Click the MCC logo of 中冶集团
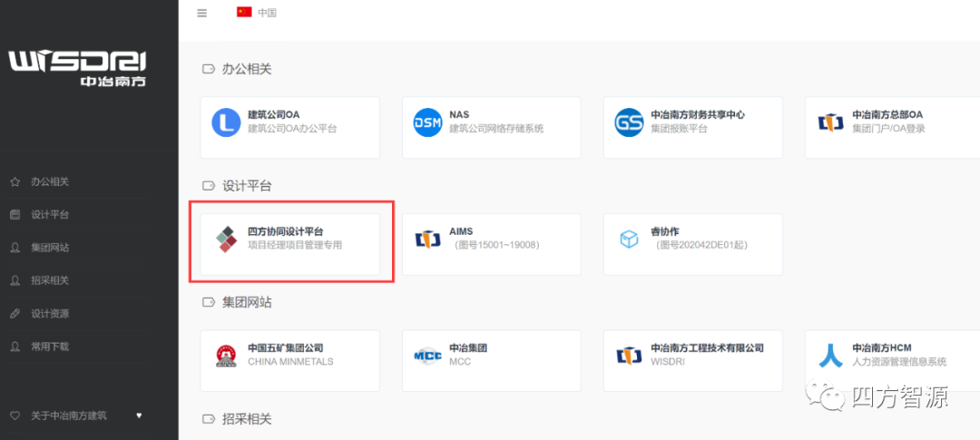This screenshot has width=980, height=440. click(427, 356)
